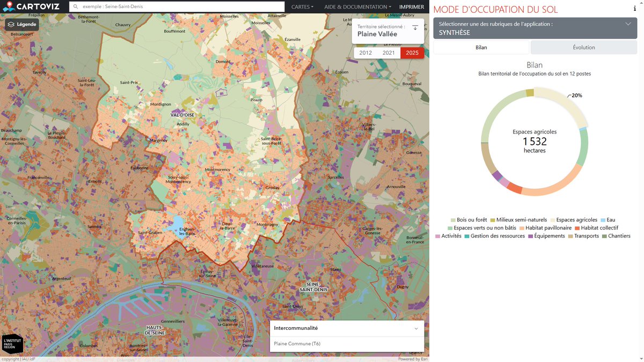Click the red Habitat collectif donut segment
This screenshot has height=362, width=644.
pyautogui.click(x=515, y=188)
